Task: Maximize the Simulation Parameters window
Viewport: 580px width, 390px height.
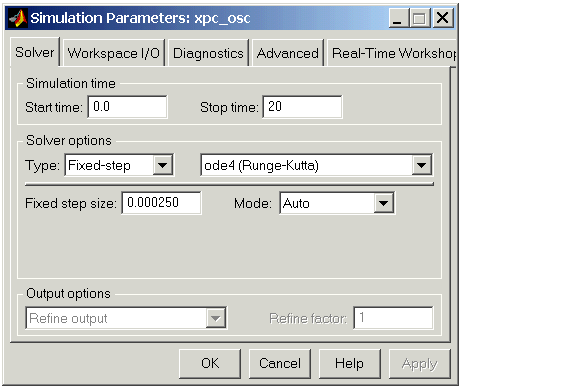Action: click(419, 18)
